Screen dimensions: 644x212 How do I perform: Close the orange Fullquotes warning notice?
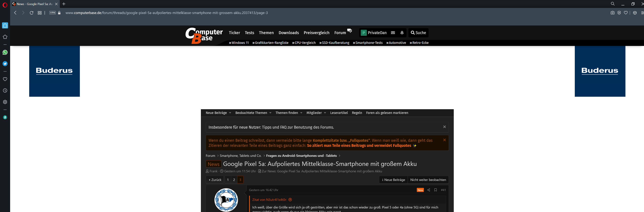coord(444,140)
